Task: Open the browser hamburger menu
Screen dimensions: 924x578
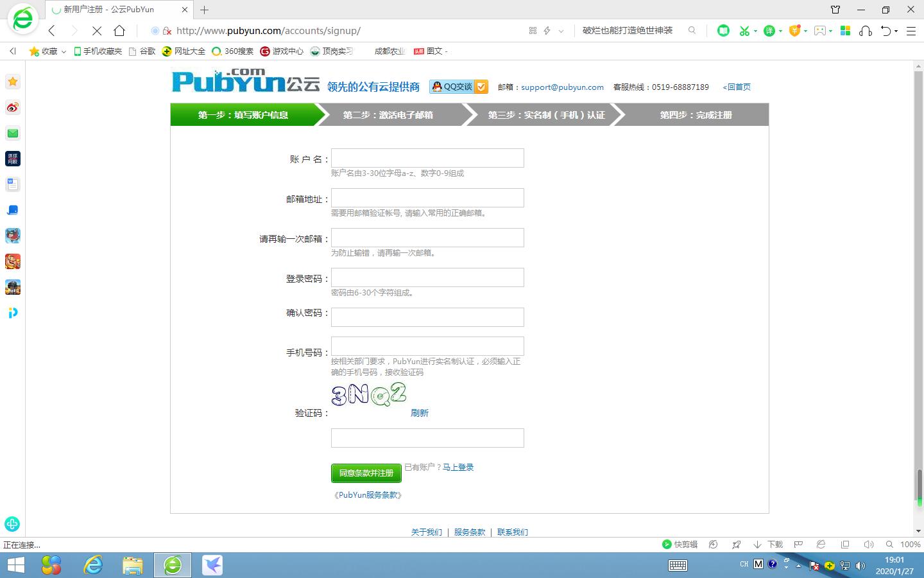Action: (x=911, y=30)
